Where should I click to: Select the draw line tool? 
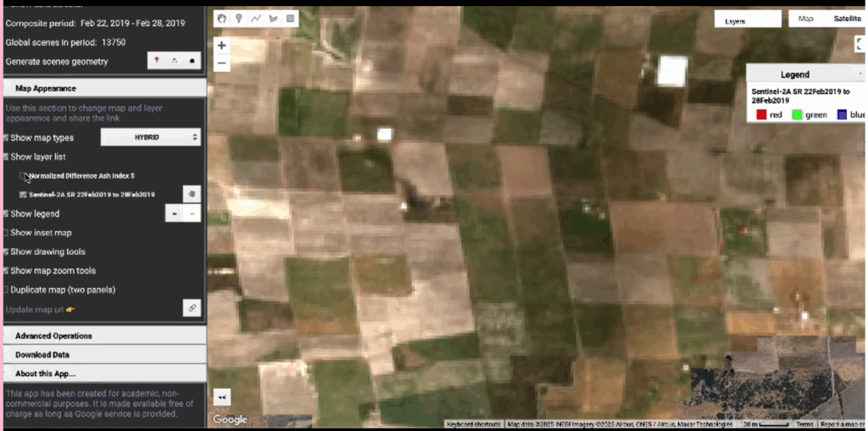pos(256,18)
